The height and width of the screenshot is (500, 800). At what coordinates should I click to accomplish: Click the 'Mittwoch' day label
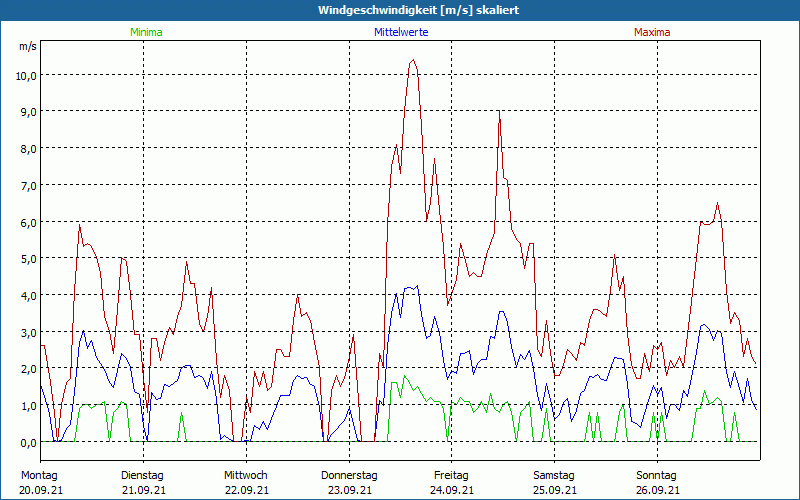pyautogui.click(x=245, y=476)
